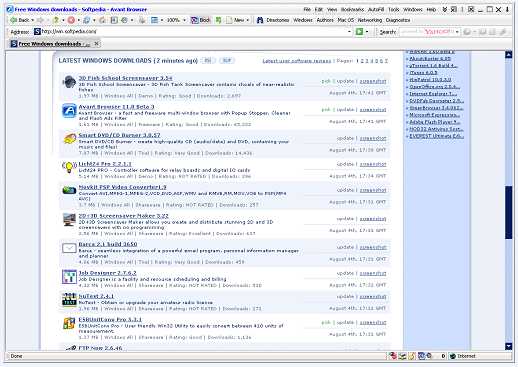Click the binoculars icon before Directories
The image size is (518, 367).
(260, 20)
